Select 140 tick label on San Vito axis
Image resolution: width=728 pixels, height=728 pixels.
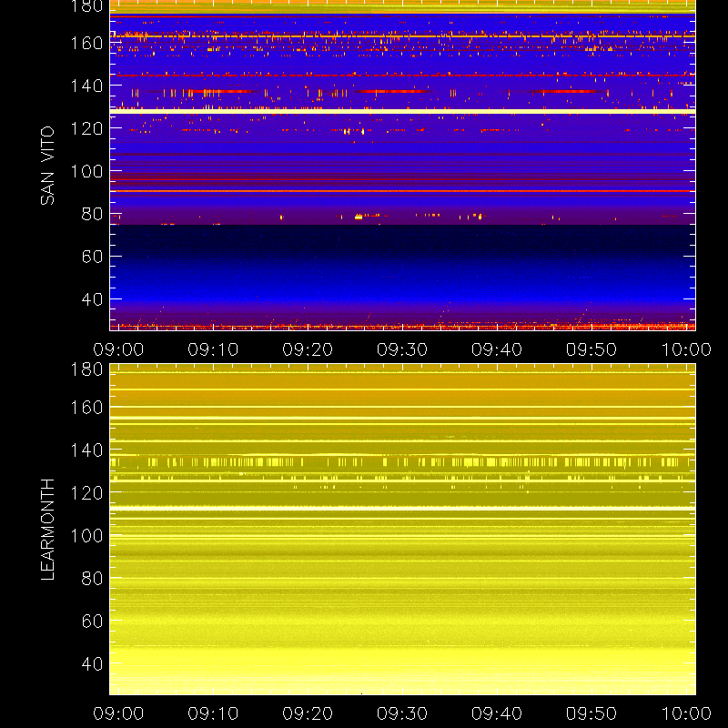coord(86,86)
